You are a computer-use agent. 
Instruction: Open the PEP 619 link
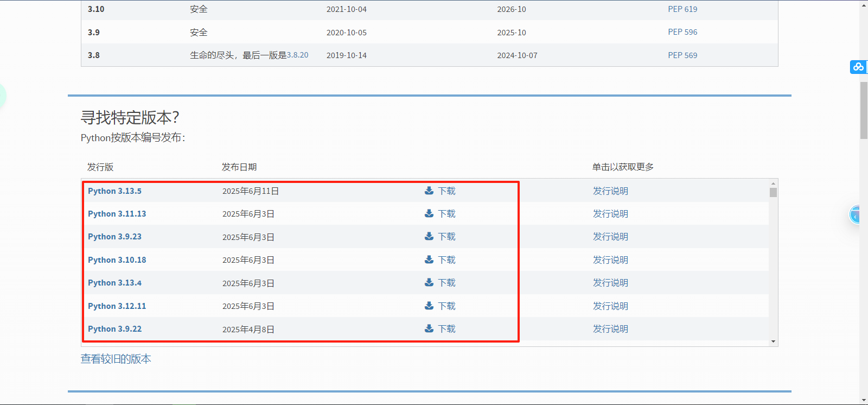682,9
